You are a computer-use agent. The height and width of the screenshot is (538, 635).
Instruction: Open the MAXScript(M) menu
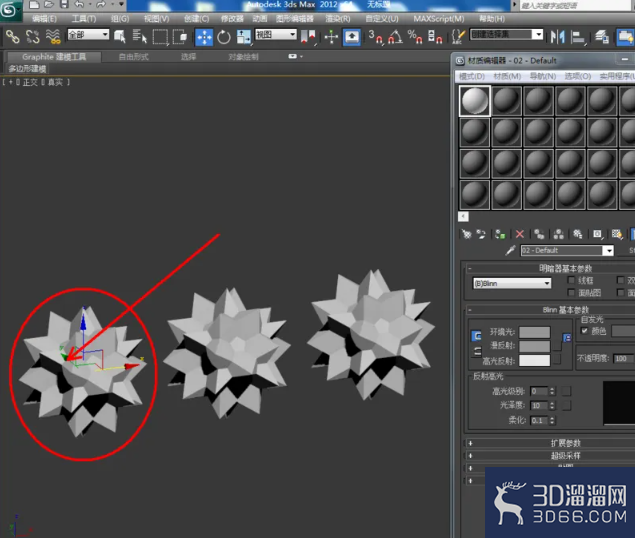pyautogui.click(x=439, y=19)
